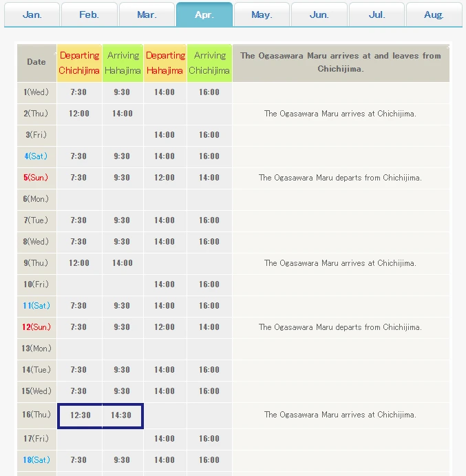Select the 17(Fri) date cell

pyautogui.click(x=36, y=439)
